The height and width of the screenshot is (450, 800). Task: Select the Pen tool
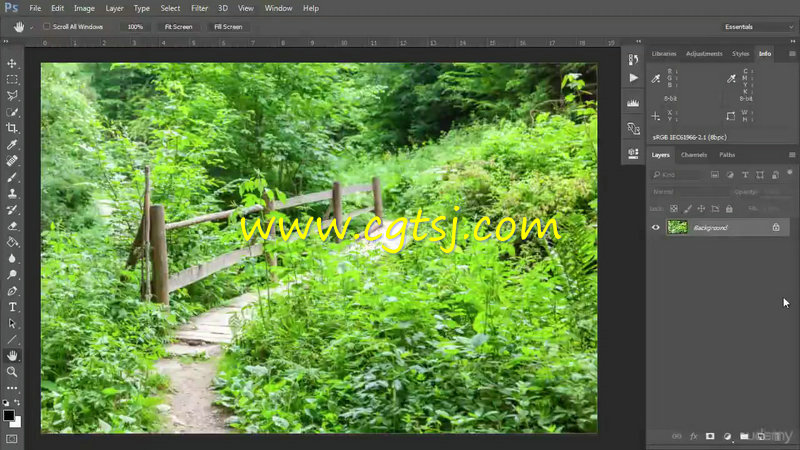[x=12, y=291]
